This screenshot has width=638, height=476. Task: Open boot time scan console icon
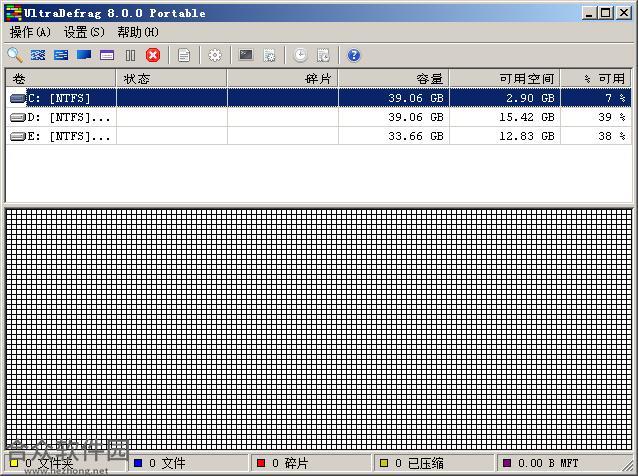tap(246, 55)
